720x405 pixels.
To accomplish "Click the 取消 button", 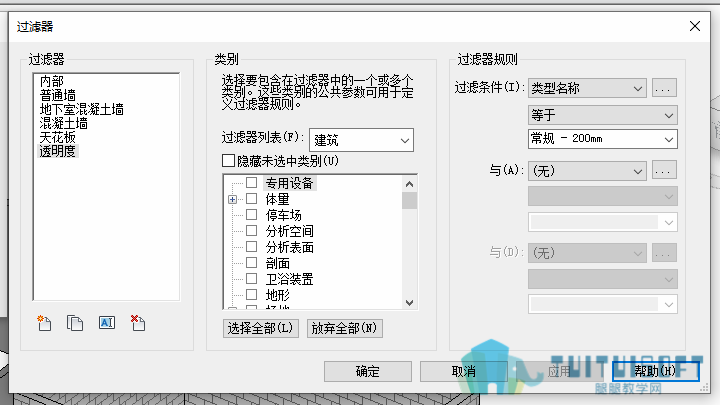I will [464, 371].
